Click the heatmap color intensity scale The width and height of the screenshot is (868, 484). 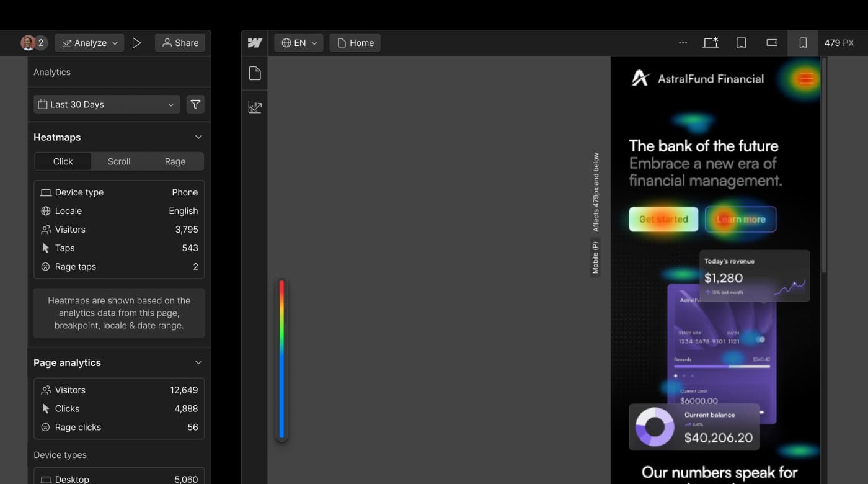(x=281, y=359)
